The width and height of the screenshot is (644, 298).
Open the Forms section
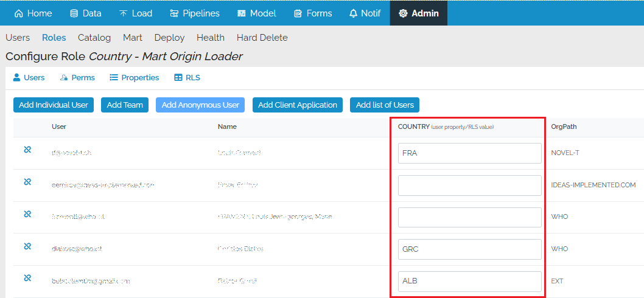pos(313,13)
